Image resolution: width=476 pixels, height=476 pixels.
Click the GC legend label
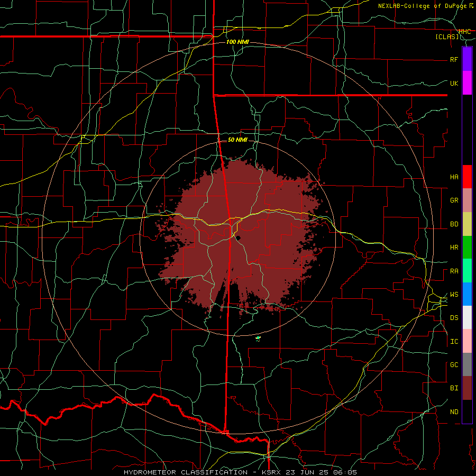(x=454, y=365)
